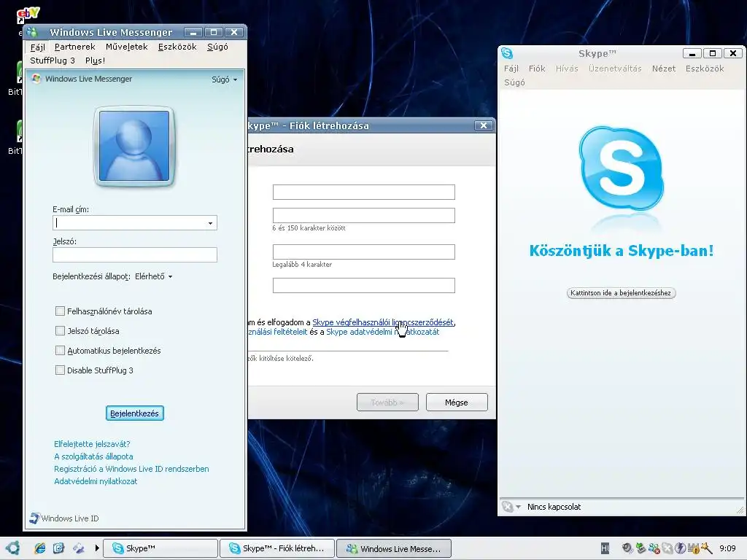Click field above 'Legalább 4 karakter' hint

(x=364, y=252)
